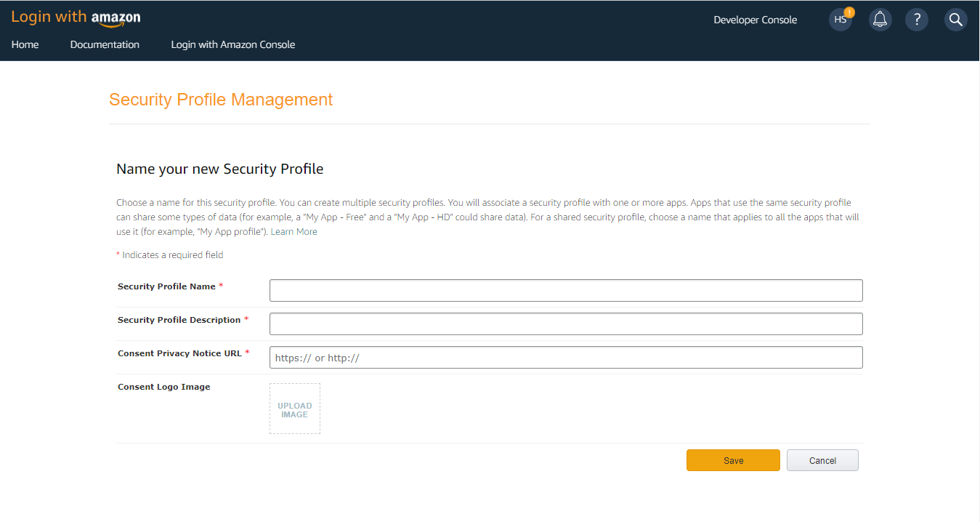Click the Security Profile Description input
This screenshot has height=522, width=980.
coord(565,324)
